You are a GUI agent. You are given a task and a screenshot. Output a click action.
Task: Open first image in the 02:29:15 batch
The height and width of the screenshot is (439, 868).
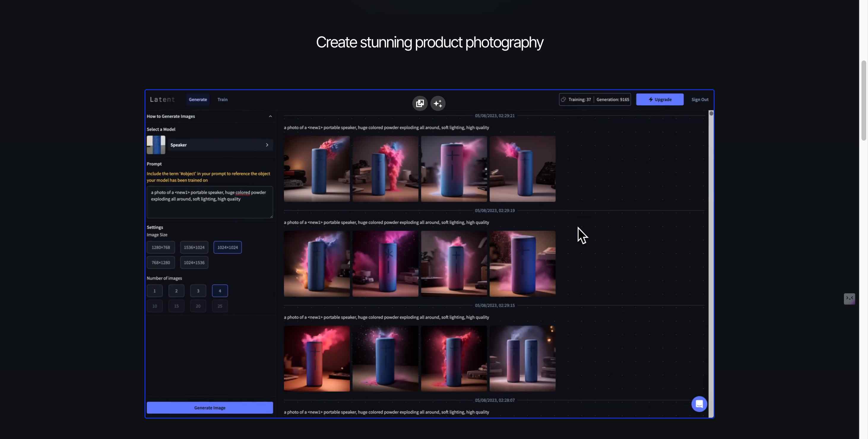[317, 358]
